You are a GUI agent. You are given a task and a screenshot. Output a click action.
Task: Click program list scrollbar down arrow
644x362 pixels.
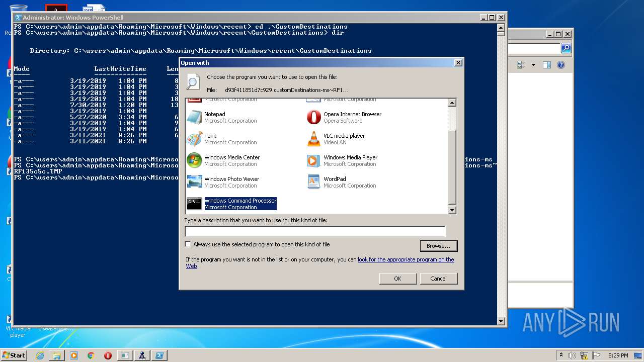[452, 210]
